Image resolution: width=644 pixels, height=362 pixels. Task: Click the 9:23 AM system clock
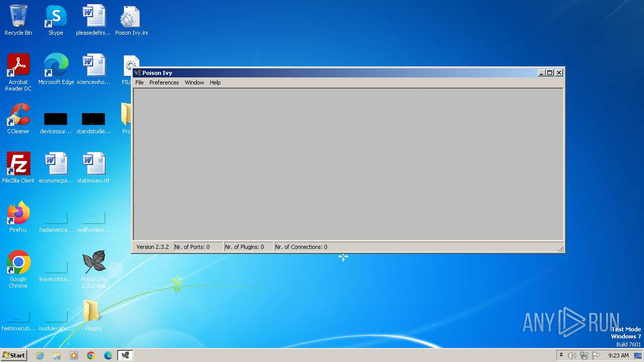click(618, 355)
